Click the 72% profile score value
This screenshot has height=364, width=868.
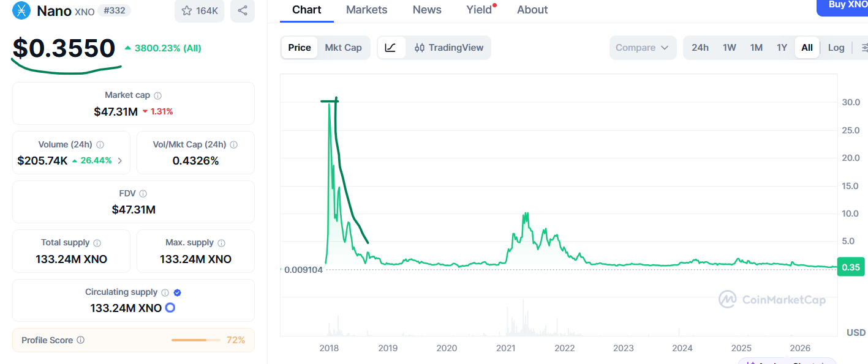[x=236, y=340]
